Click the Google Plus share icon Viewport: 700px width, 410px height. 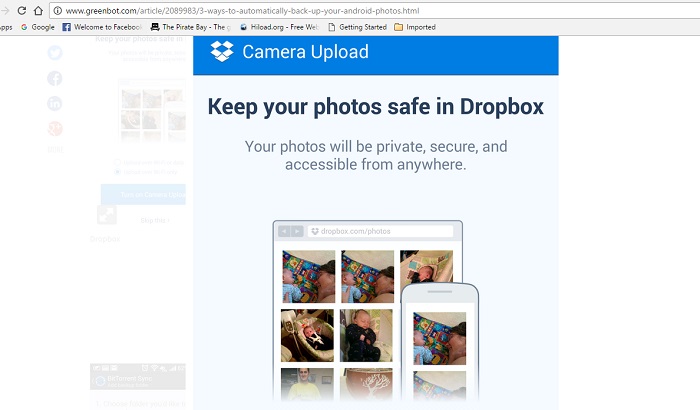[x=54, y=128]
